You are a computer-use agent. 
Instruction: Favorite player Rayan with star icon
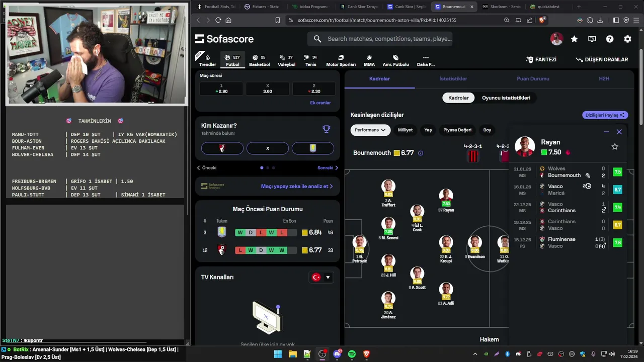614,146
